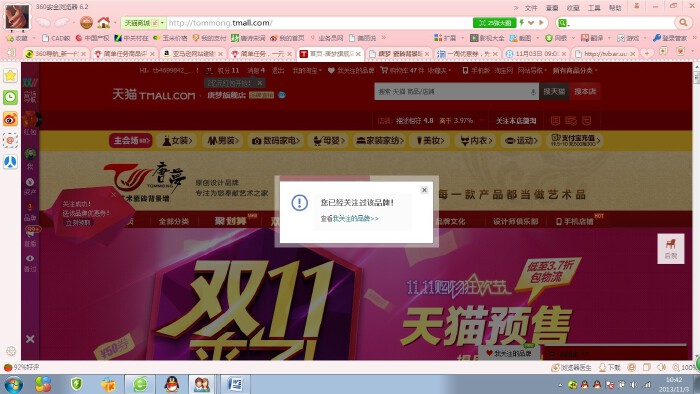The image size is (700, 394).
Task: Switch to the 亚马逊 Amazon tab
Action: [193, 54]
